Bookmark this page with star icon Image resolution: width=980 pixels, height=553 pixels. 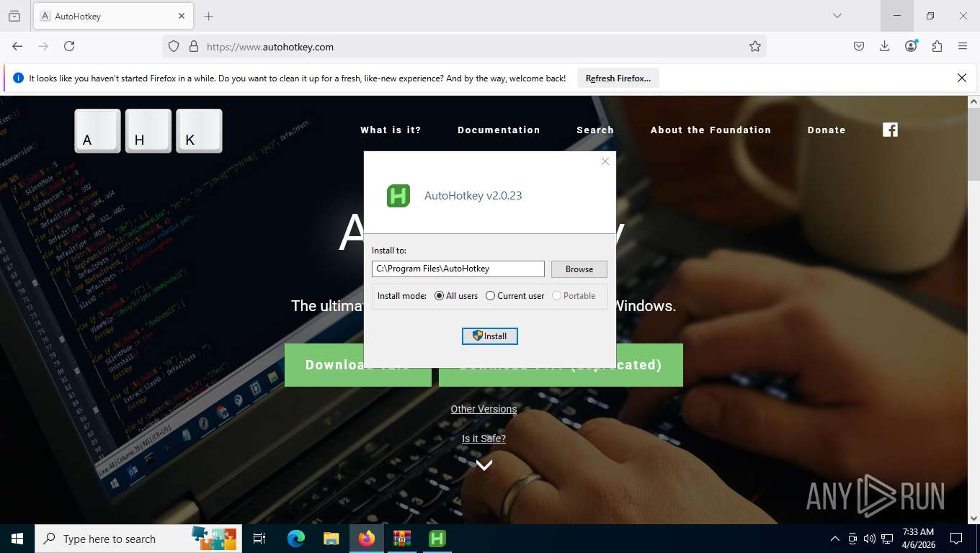pyautogui.click(x=754, y=46)
